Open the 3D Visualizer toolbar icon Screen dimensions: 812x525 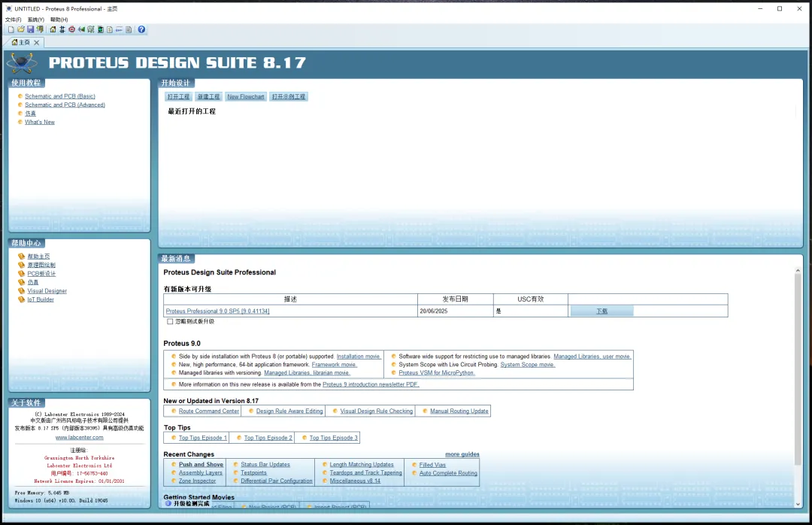(81, 29)
